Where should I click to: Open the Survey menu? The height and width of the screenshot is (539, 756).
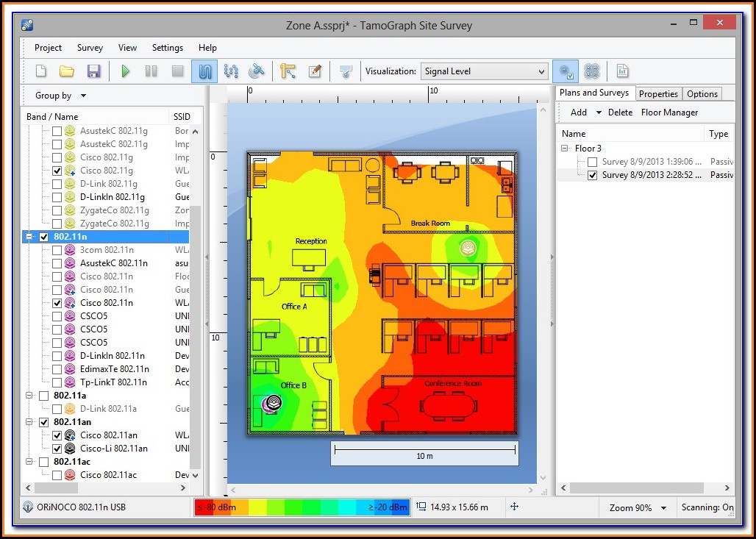coord(90,48)
